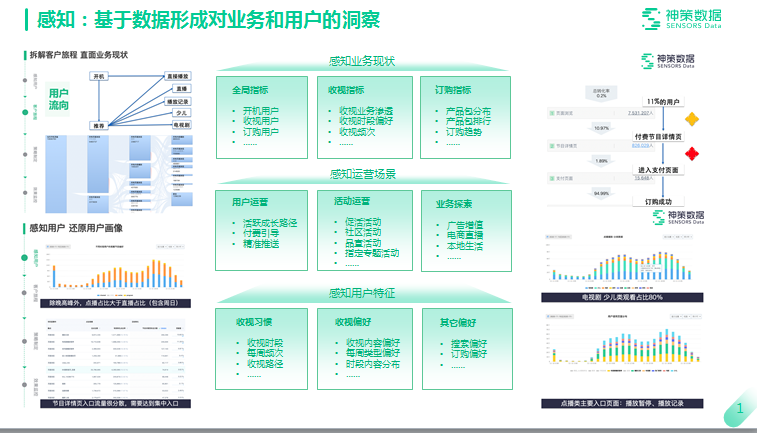Screen dimensions: 757x433
Task: Select the 直接播放 node in the flow diagram
Action: click(x=178, y=76)
